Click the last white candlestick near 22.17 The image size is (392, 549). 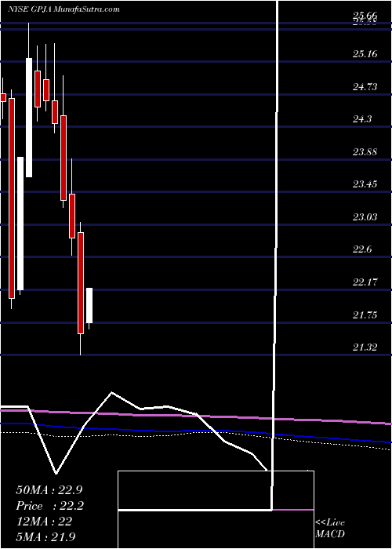89,305
